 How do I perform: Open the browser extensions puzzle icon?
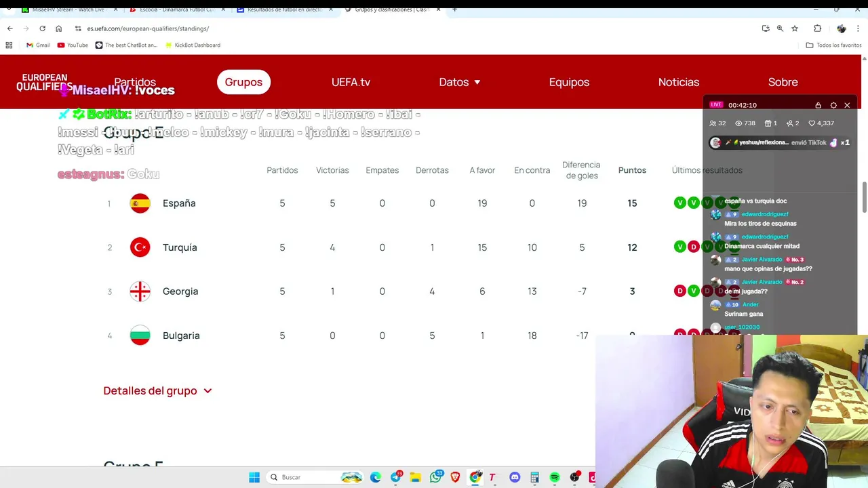[817, 28]
